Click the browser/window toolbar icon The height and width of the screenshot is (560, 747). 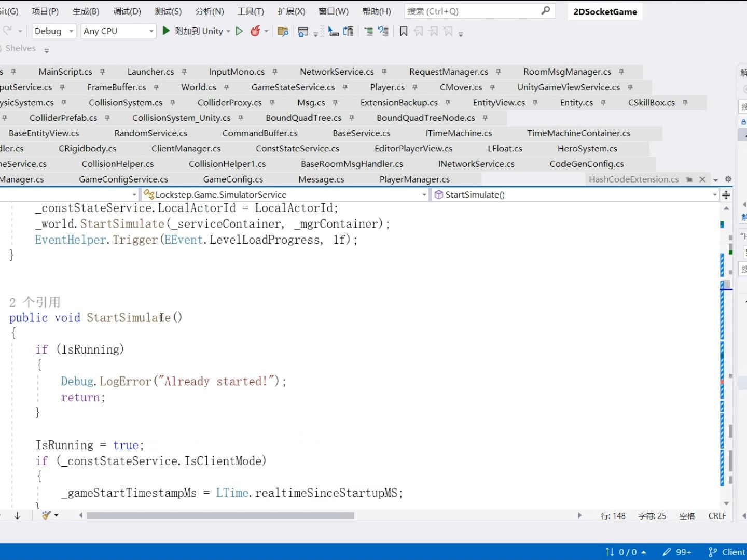click(x=303, y=32)
